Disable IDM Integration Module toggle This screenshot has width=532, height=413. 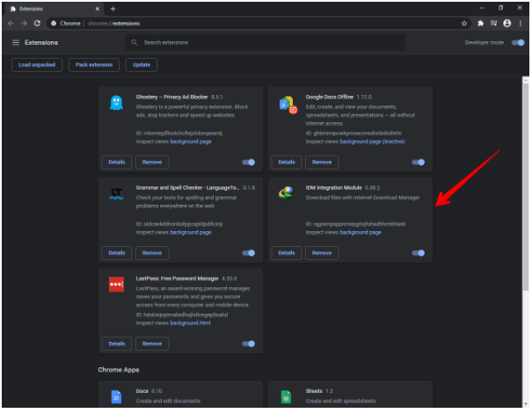(x=418, y=253)
